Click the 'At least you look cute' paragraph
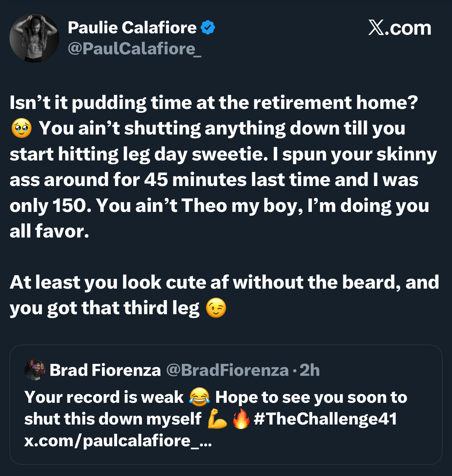This screenshot has height=476, width=452. (224, 295)
